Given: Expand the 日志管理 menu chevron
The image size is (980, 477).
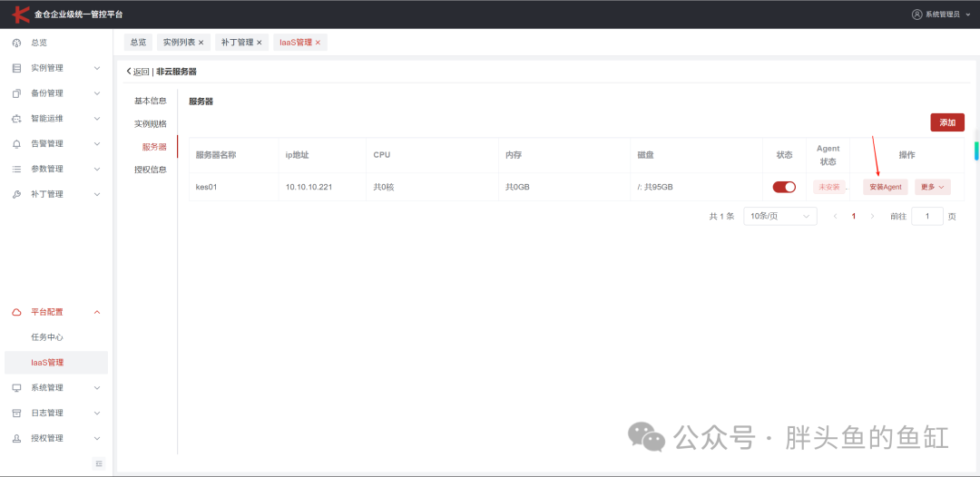Looking at the screenshot, I should [x=97, y=413].
